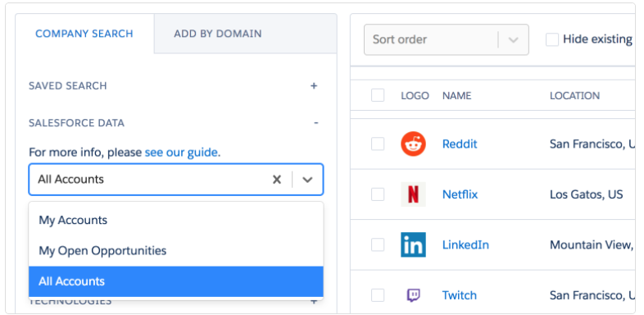Choose My Open Opportunities option
The width and height of the screenshot is (644, 315).
(x=176, y=250)
